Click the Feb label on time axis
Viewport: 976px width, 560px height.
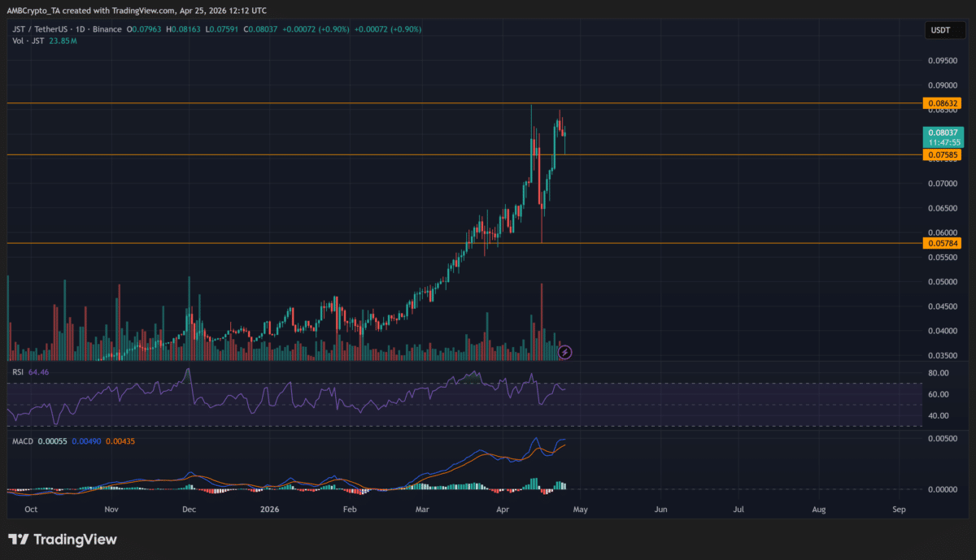click(350, 509)
